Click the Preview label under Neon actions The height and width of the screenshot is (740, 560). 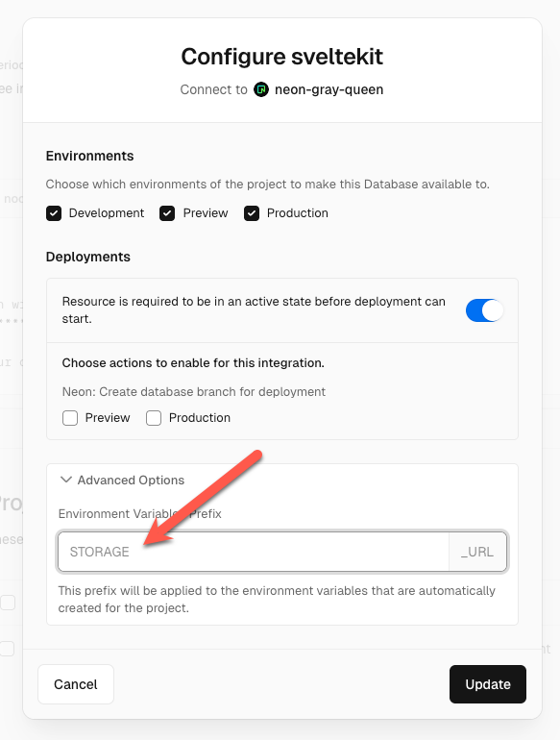[108, 418]
